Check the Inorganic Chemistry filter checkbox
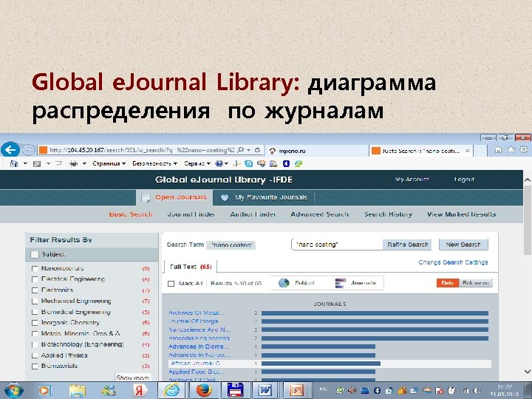 point(35,323)
